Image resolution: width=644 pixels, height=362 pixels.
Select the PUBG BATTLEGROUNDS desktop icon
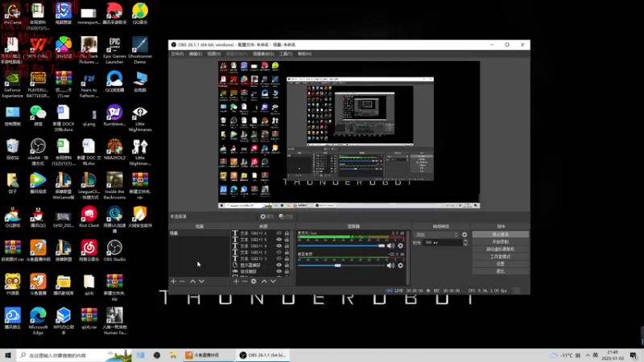pos(38,84)
